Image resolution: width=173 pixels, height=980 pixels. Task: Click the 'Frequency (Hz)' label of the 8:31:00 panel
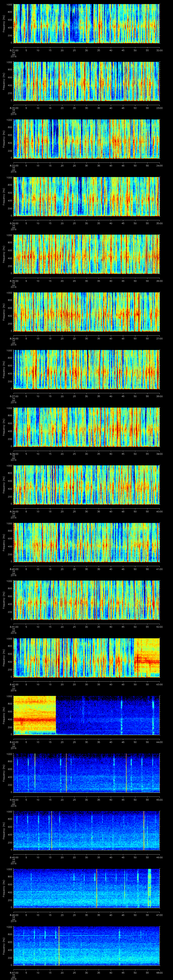(x=4, y=24)
